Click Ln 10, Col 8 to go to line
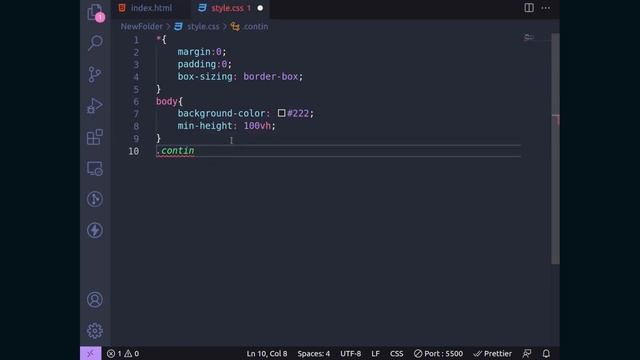The height and width of the screenshot is (360, 640). pos(267,353)
